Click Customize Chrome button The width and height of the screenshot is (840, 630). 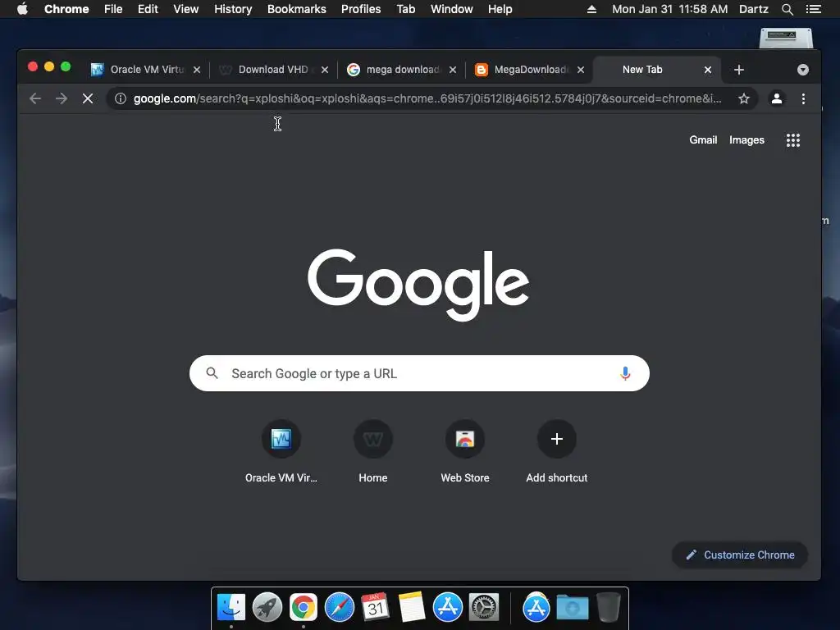pyautogui.click(x=740, y=555)
